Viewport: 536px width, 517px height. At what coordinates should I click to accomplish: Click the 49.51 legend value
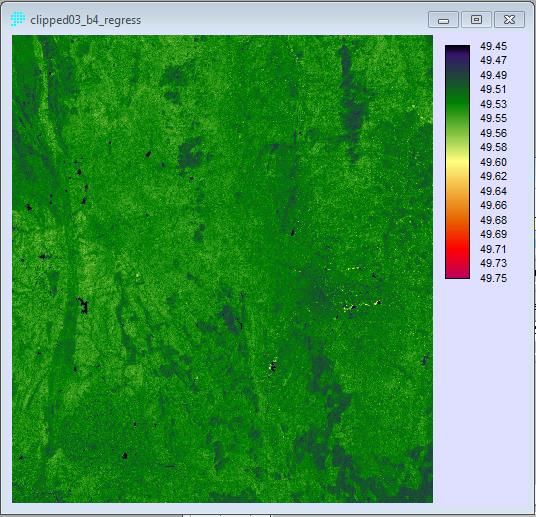(x=493, y=89)
